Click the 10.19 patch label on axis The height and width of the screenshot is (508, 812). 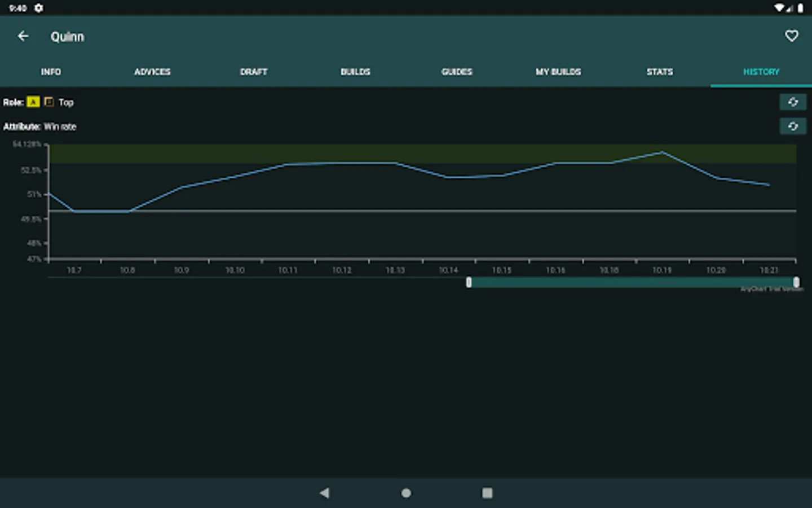click(x=662, y=270)
